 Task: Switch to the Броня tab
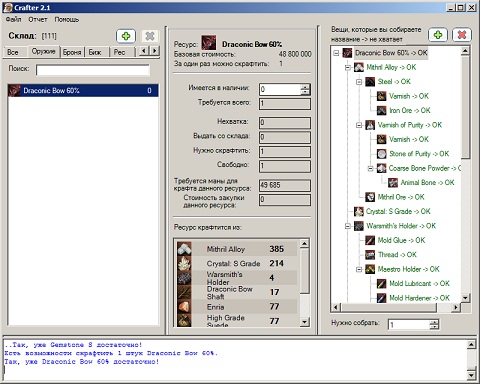72,52
